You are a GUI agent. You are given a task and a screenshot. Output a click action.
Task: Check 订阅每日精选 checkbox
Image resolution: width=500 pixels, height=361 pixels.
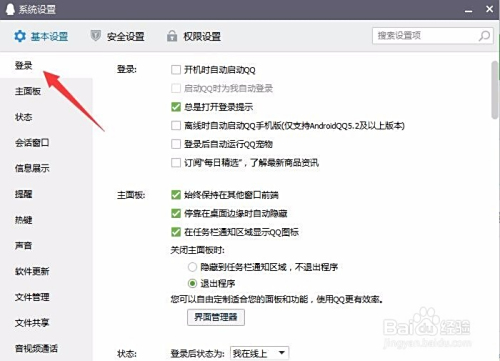tap(176, 163)
